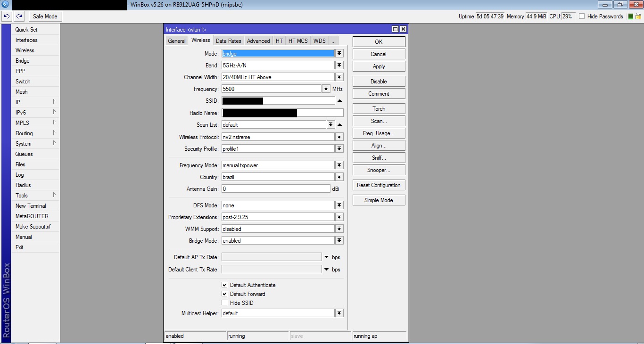Open the Advanced tab
This screenshot has height=344, width=644.
[258, 41]
